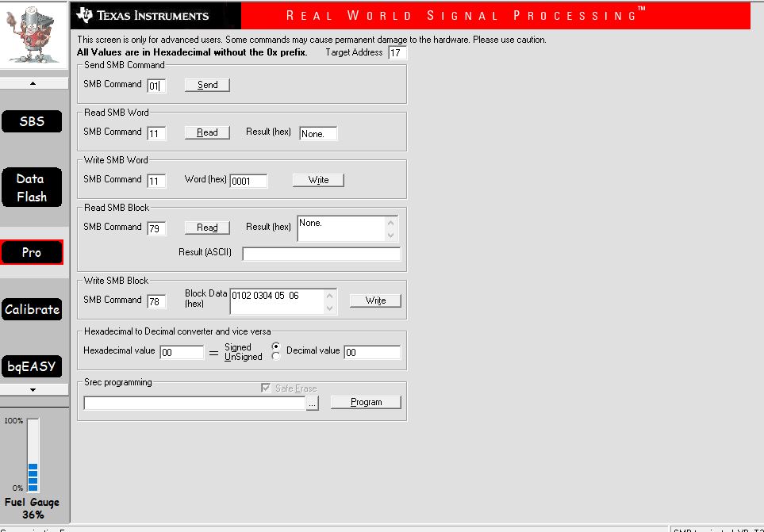The width and height of the screenshot is (764, 532).
Task: Toggle the Safe Erase checkbox
Action: [x=266, y=388]
